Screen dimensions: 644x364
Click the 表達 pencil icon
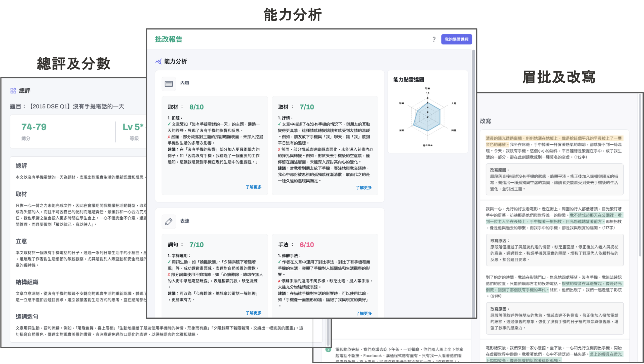[169, 221]
